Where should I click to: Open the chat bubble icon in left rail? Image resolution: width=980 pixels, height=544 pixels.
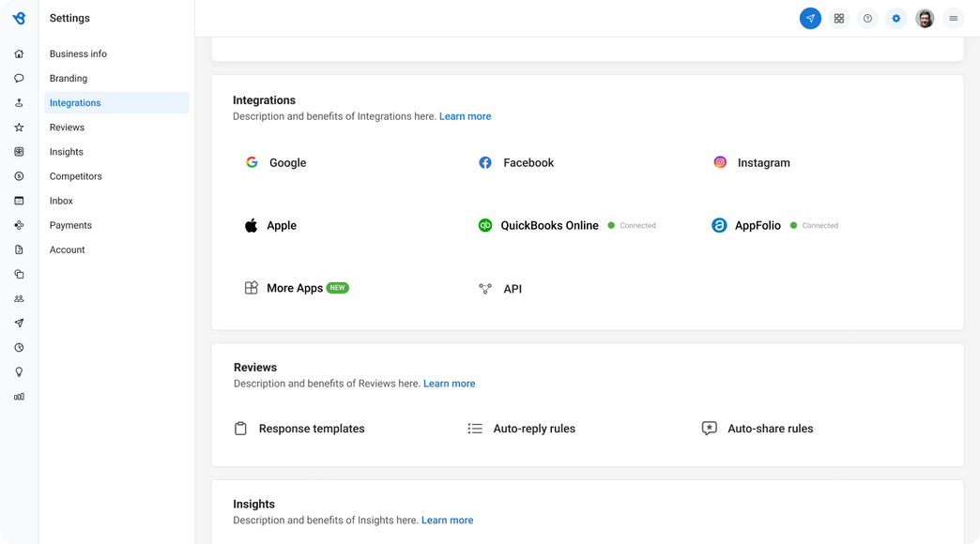pyautogui.click(x=20, y=78)
